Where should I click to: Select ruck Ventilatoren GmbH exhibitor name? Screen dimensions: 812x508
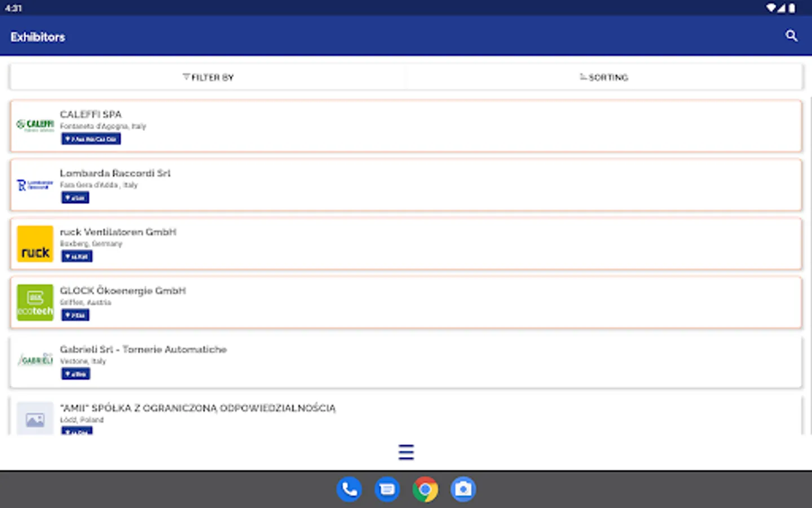click(x=118, y=231)
